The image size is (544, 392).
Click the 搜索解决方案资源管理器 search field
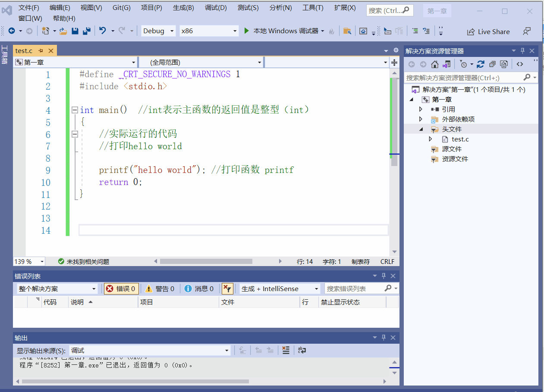click(x=471, y=77)
